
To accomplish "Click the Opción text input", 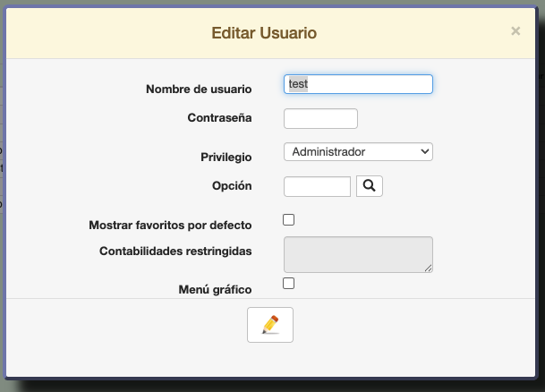I will coord(317,186).
